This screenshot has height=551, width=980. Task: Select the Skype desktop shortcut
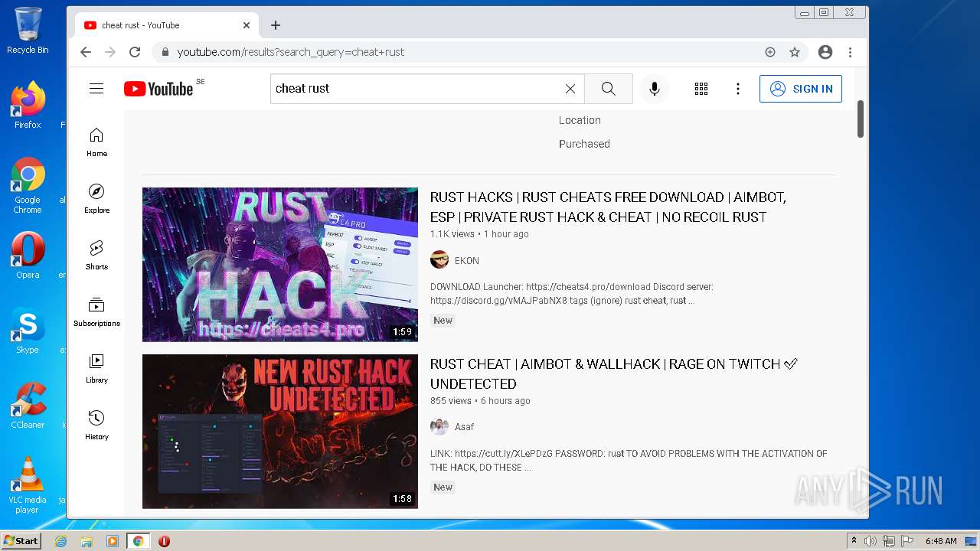click(28, 331)
